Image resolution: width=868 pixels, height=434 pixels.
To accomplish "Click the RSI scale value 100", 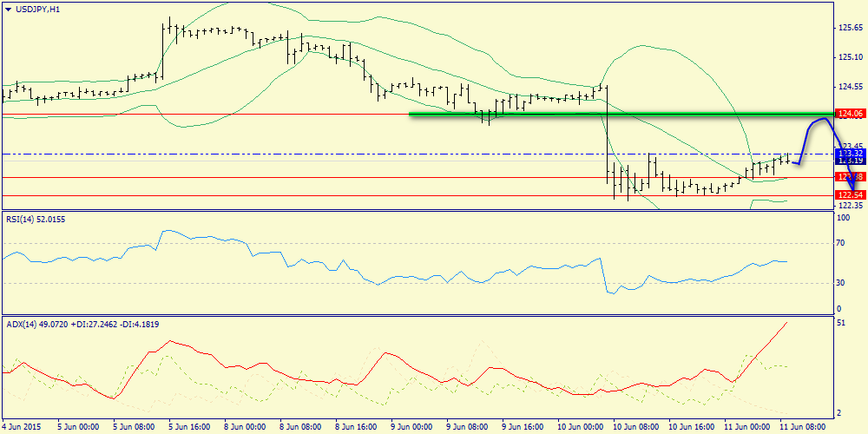I will (845, 219).
